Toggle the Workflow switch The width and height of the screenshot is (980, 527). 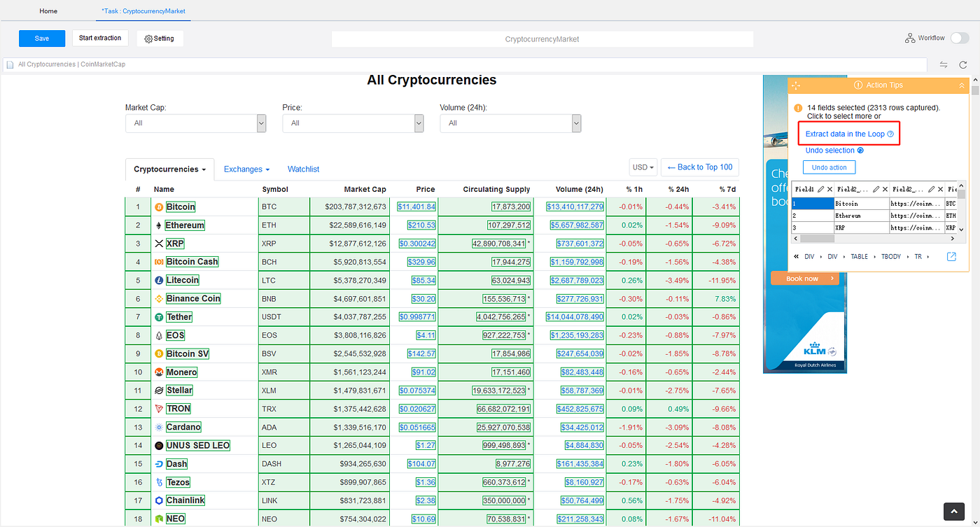click(960, 38)
